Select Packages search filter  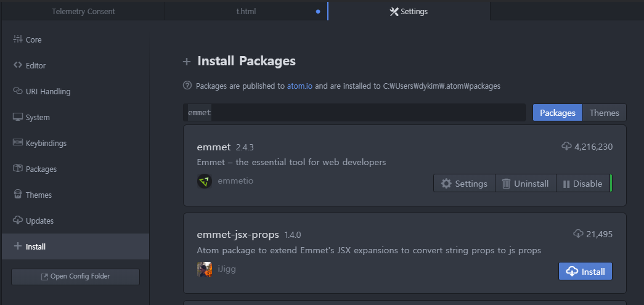pyautogui.click(x=557, y=113)
